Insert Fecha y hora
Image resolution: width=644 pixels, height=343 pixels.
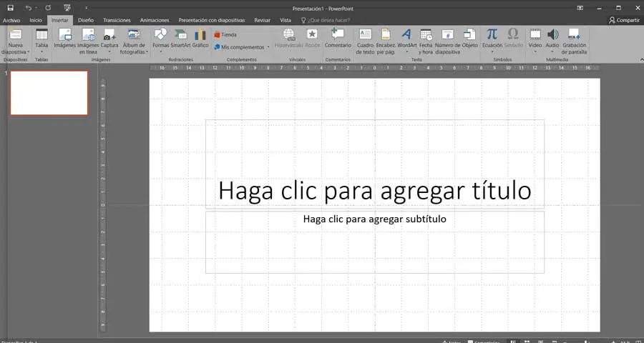point(426,41)
